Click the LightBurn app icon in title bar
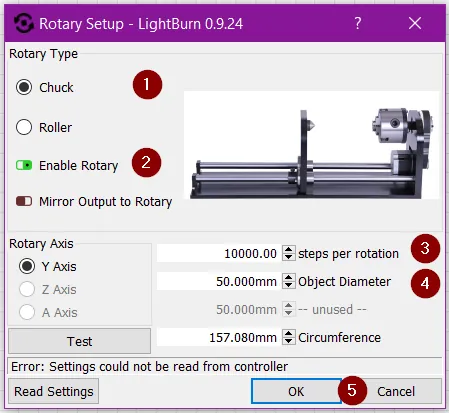This screenshot has height=413, width=449. coord(24,23)
